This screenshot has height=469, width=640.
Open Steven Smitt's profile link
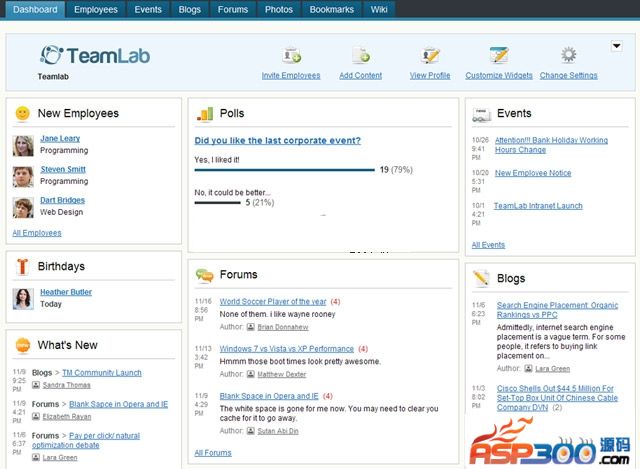63,169
